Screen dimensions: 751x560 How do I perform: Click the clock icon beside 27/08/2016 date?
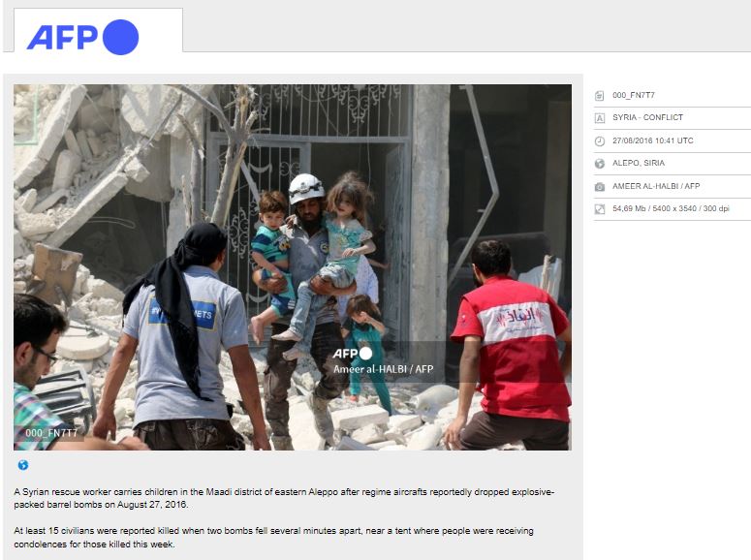click(599, 140)
